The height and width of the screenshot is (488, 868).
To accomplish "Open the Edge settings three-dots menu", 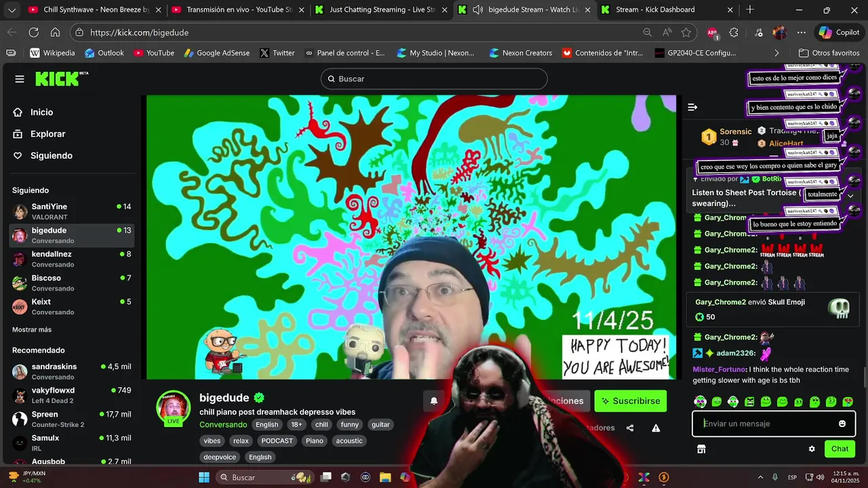I will tap(802, 33).
